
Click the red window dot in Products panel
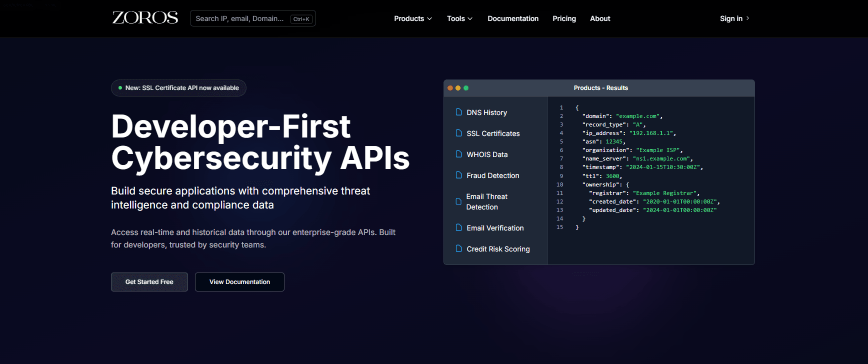coord(450,88)
